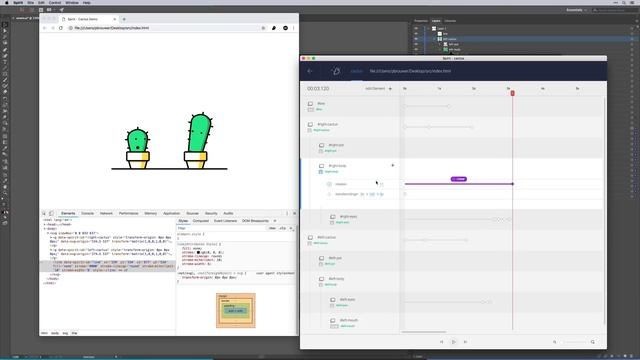The height and width of the screenshot is (360, 640).
Task: Expand the head element in DOM tree
Action: pos(45,224)
